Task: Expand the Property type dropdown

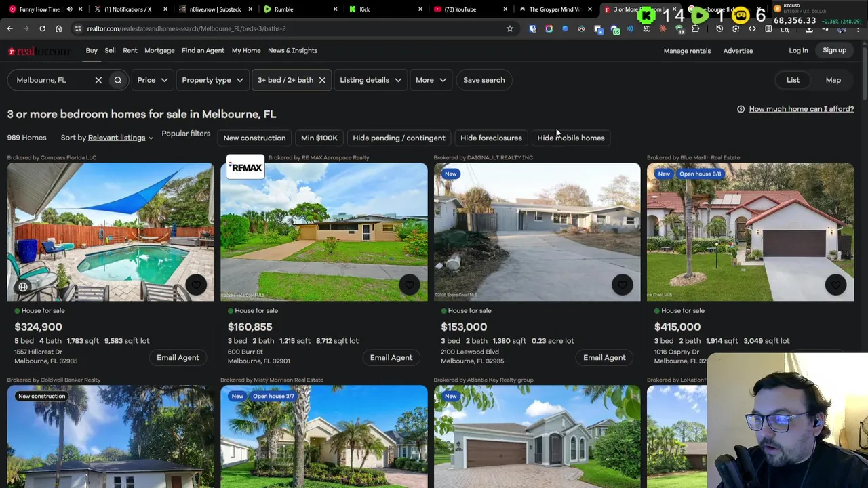Action: pos(212,80)
